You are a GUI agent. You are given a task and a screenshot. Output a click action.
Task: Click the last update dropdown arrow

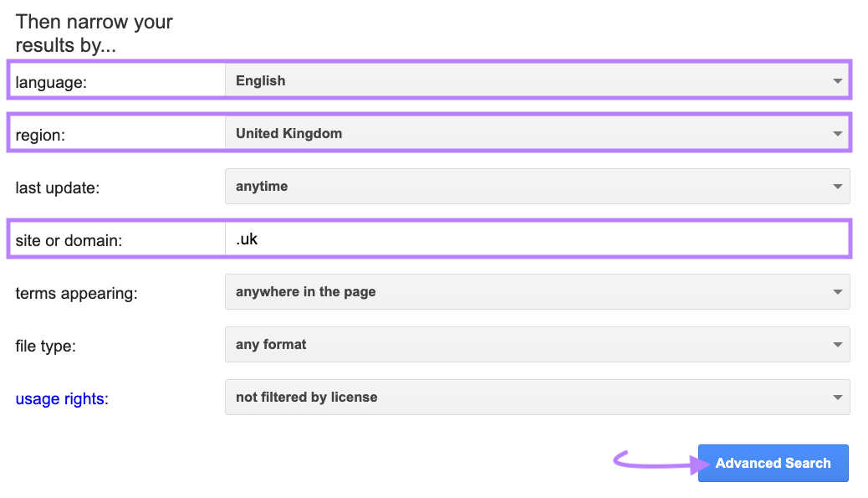[x=837, y=186]
